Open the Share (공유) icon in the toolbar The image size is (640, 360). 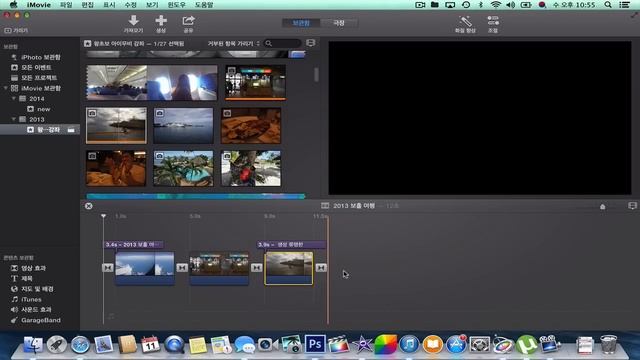coord(188,20)
